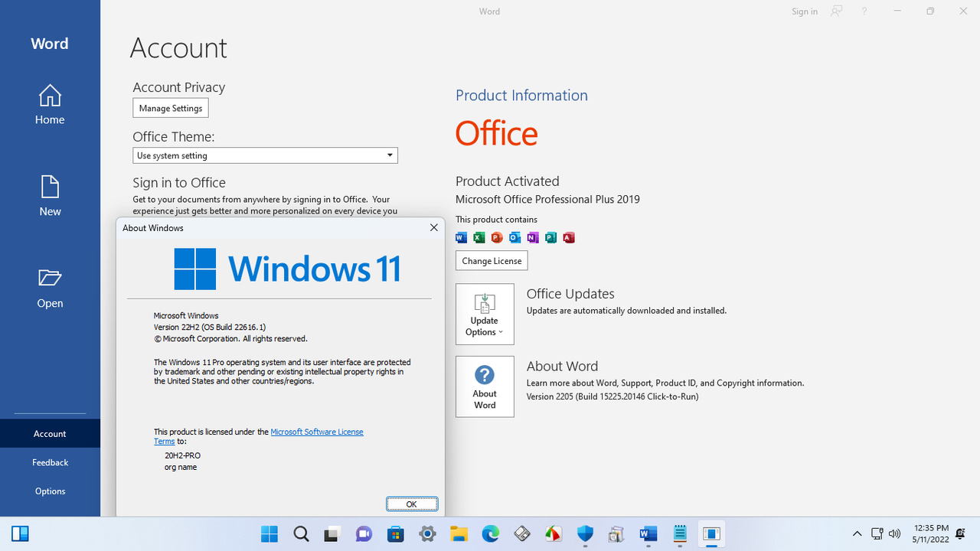This screenshot has height=551, width=980.
Task: Open the Microsoft Software License Terms link
Action: [x=317, y=432]
